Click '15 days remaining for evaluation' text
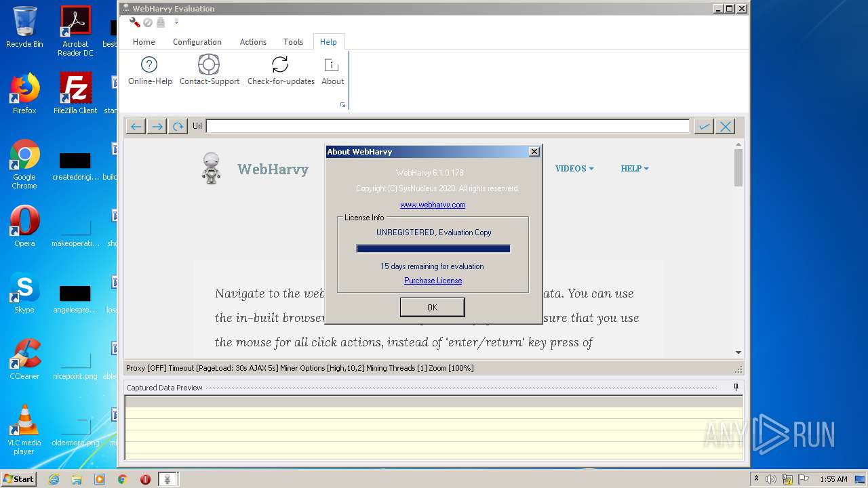Screen dimensions: 868x488 pos(432,266)
